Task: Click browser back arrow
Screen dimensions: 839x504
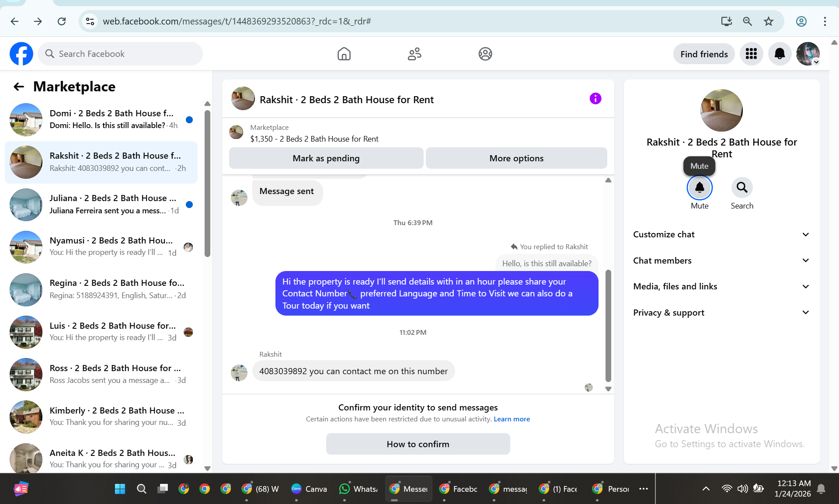Action: (x=14, y=21)
